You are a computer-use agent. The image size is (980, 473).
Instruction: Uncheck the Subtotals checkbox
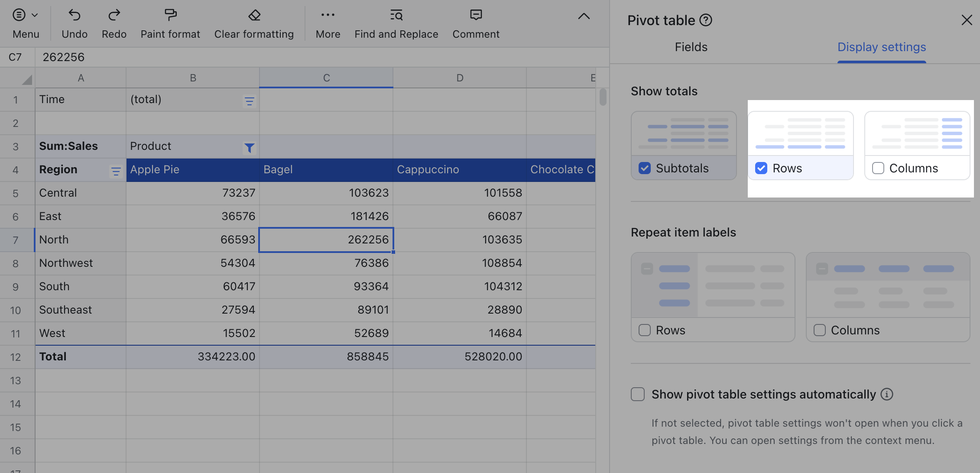645,168
